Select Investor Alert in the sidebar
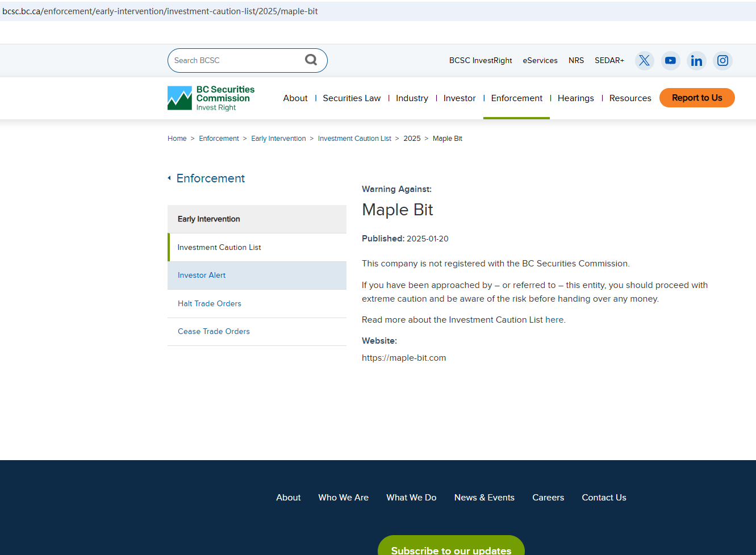The height and width of the screenshot is (555, 756). (x=257, y=276)
